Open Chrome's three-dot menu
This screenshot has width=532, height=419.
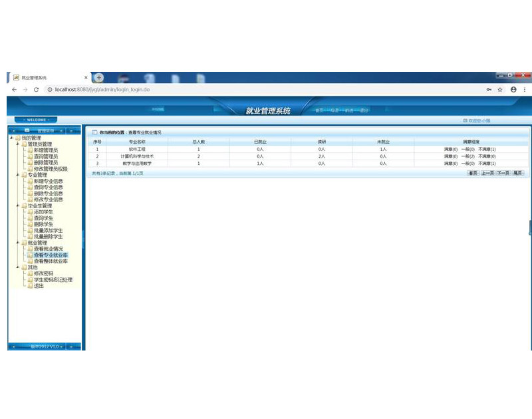[525, 89]
